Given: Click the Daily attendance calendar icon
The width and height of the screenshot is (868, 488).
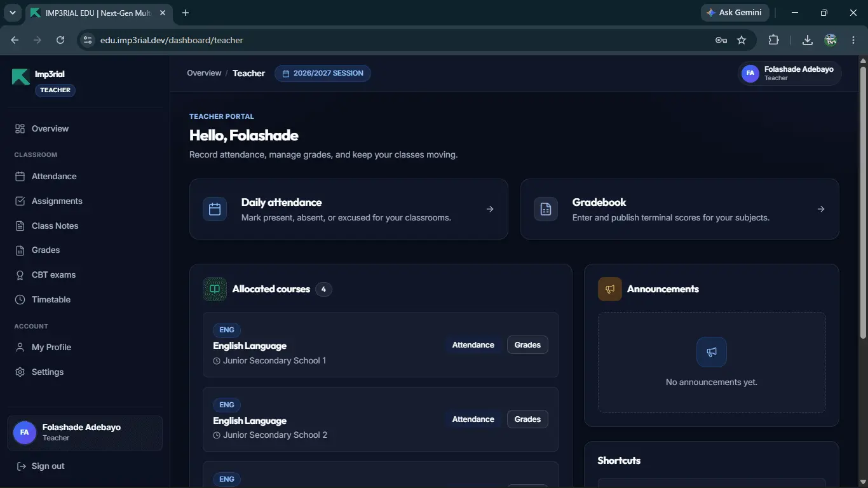Looking at the screenshot, I should pyautogui.click(x=215, y=209).
